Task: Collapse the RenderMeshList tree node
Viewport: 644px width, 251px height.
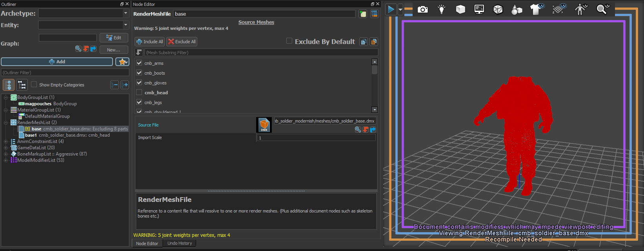Action: pyautogui.click(x=5, y=123)
